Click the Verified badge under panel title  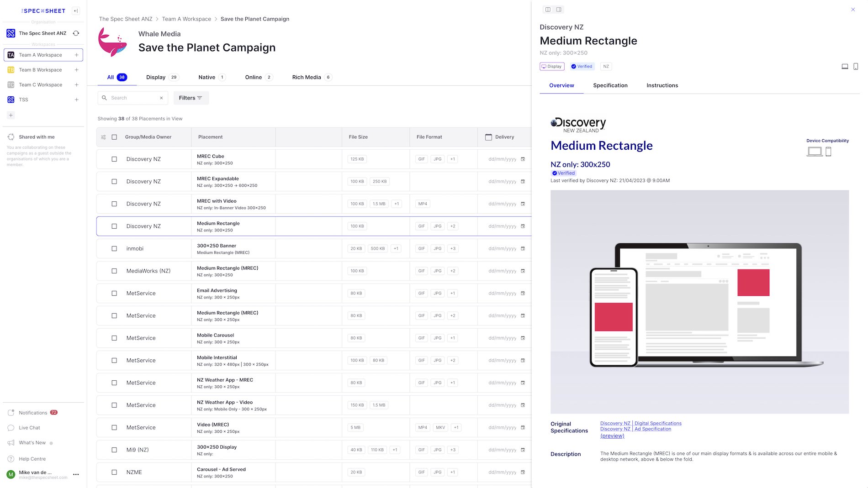click(x=582, y=67)
